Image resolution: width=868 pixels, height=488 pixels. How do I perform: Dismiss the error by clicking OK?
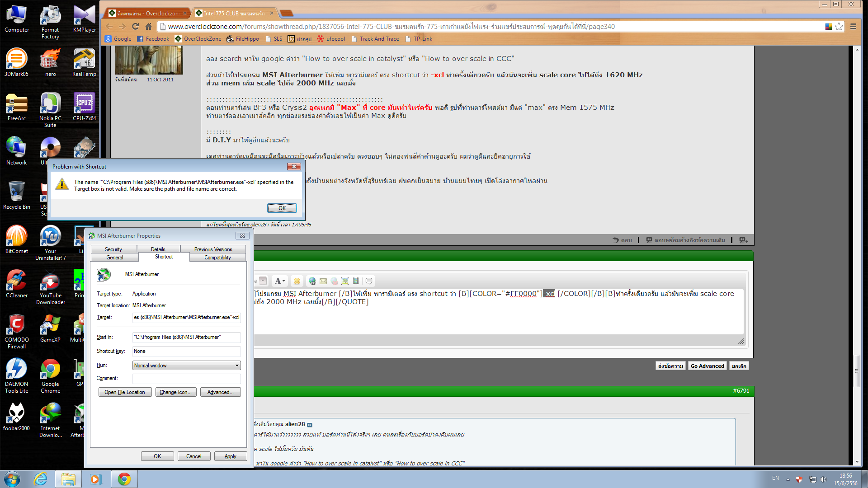coord(282,208)
